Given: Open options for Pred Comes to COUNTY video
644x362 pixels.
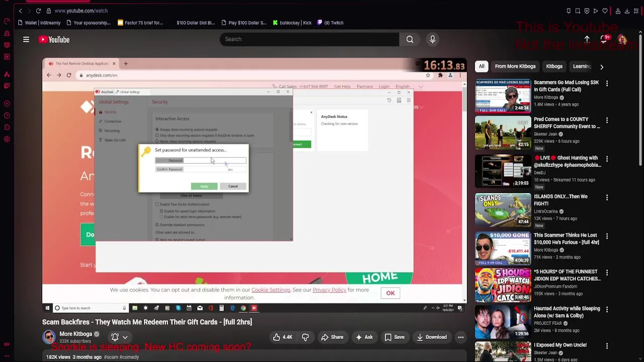Looking at the screenshot, I should click(607, 120).
